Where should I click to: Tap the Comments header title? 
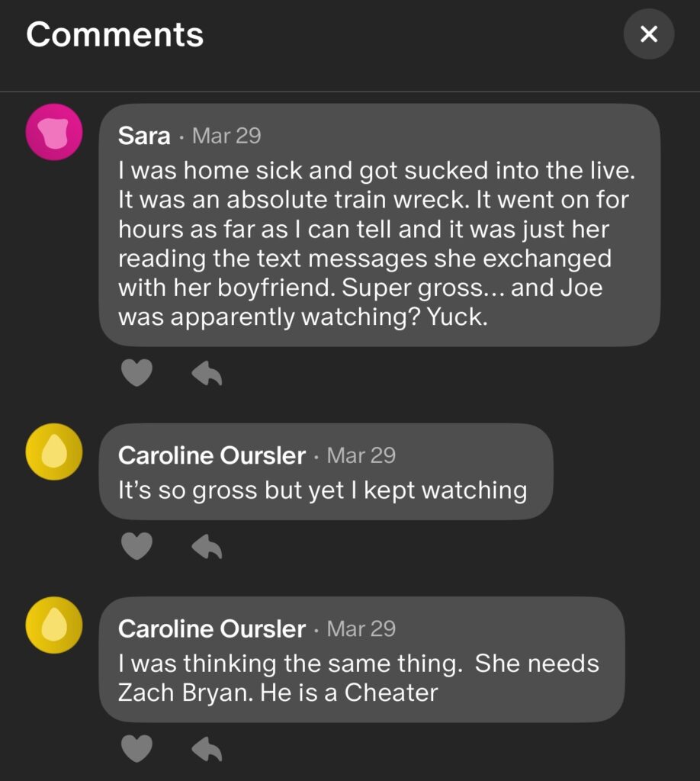pyautogui.click(x=115, y=34)
